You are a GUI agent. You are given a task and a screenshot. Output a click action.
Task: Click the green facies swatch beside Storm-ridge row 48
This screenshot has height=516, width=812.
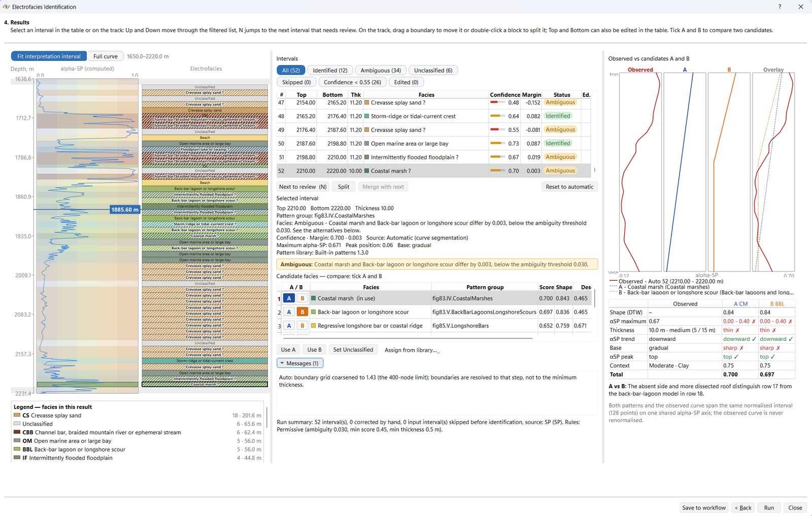point(367,116)
